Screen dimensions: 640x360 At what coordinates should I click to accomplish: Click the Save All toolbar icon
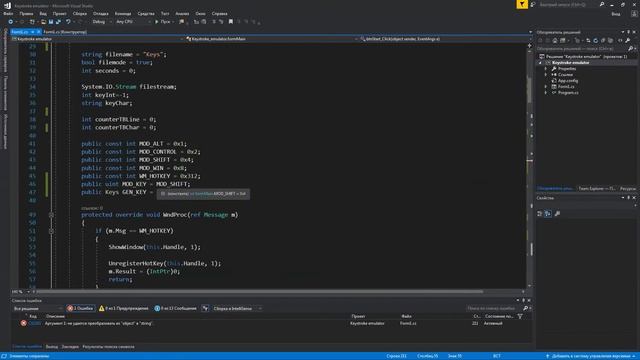58,22
